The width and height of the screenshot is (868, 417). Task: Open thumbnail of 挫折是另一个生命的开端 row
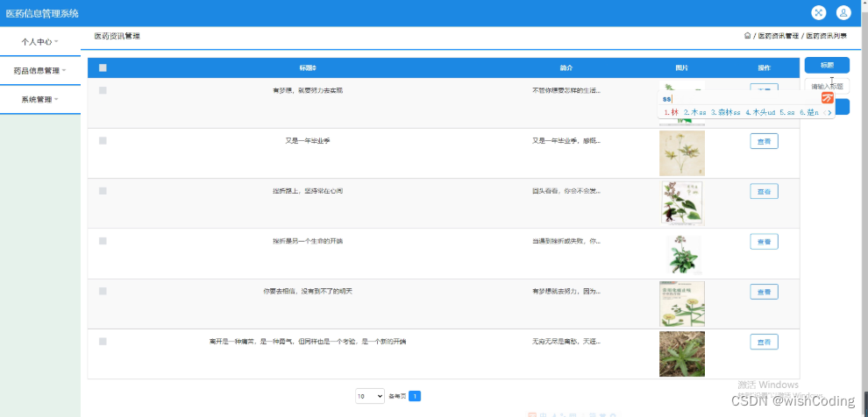point(683,254)
